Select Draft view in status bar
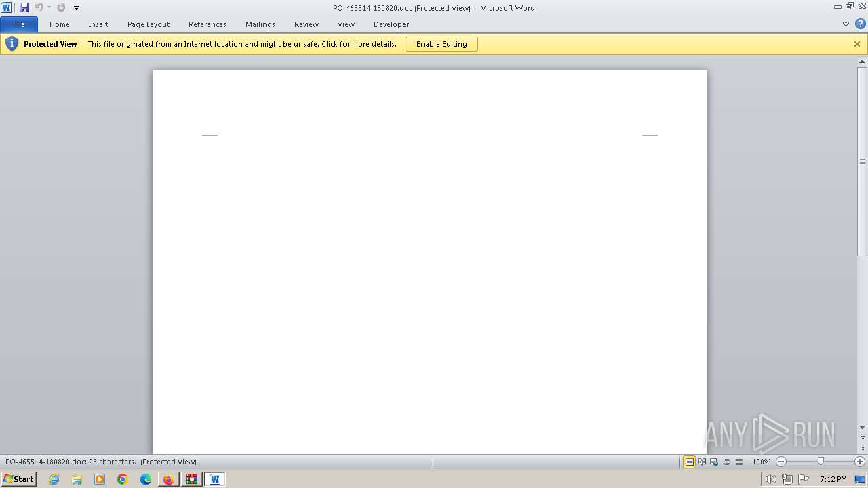868x488 pixels. [x=738, y=462]
